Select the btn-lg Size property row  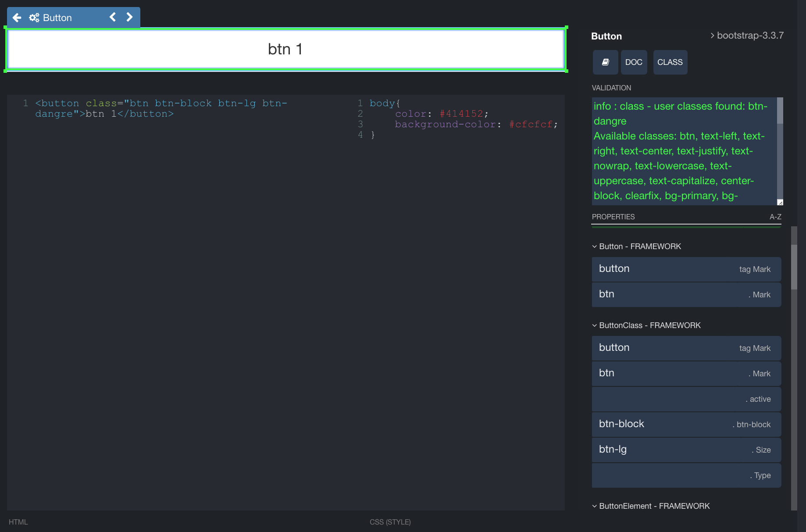[686, 450]
